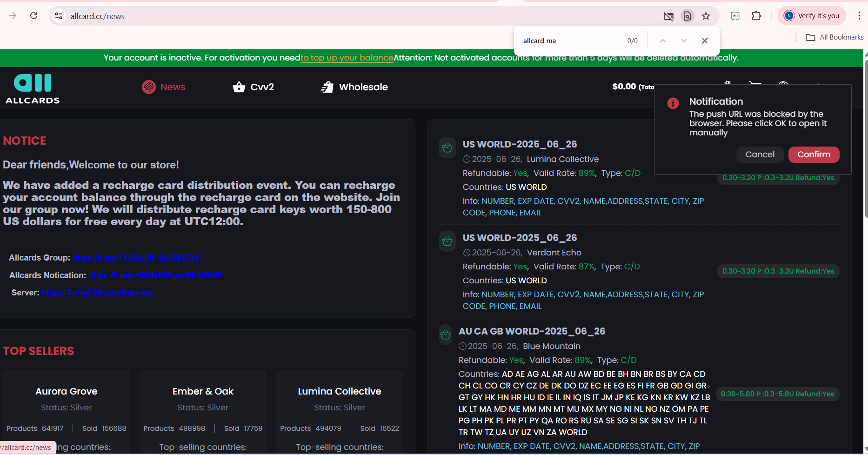Close the find-in-page bar
The image size is (868, 455).
(705, 41)
